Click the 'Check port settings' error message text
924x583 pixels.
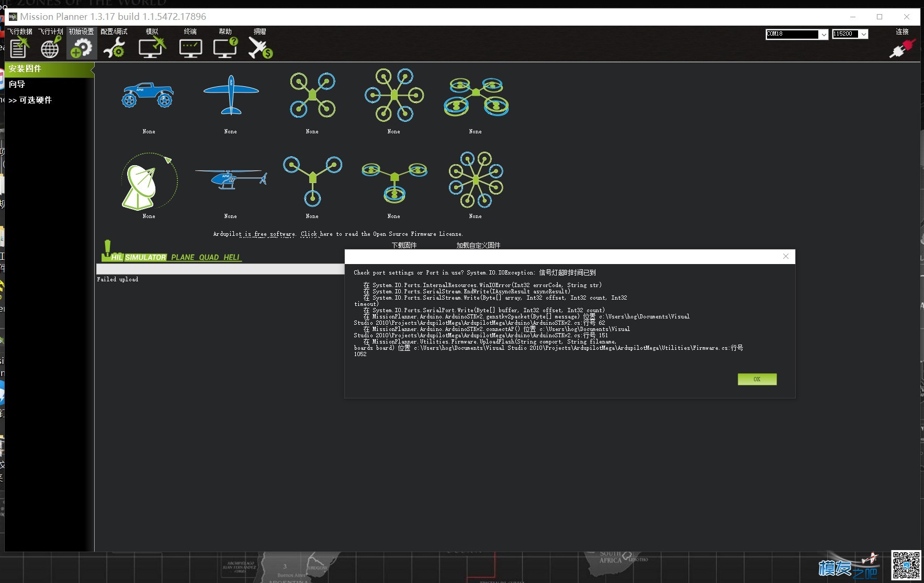pos(475,272)
